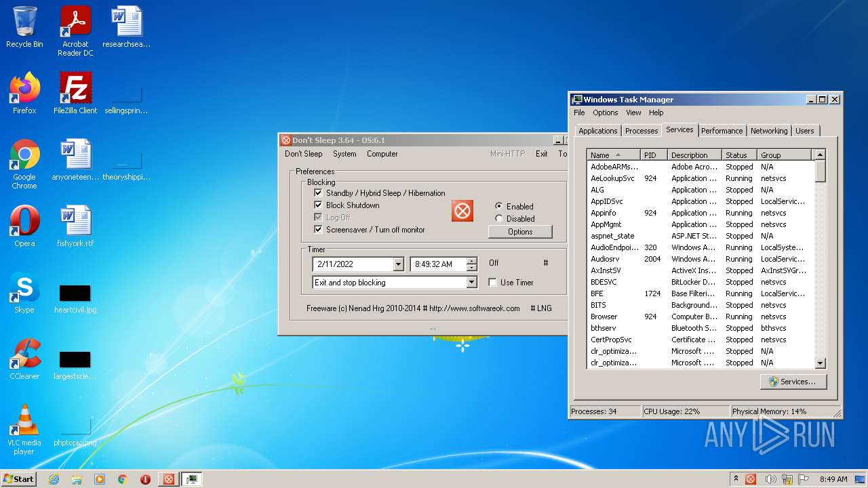Click the Chrome icon in taskbar
868x488 pixels.
(123, 479)
